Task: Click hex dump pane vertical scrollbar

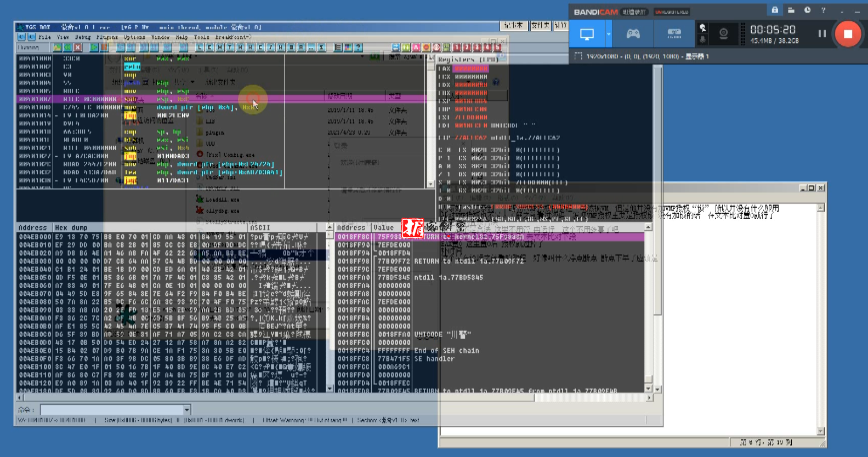Action: 330,308
